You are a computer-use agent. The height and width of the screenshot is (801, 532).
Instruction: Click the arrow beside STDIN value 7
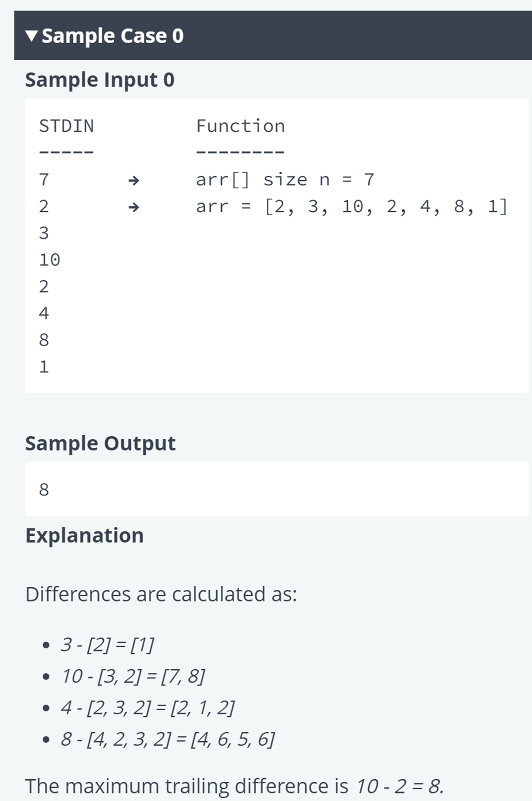pyautogui.click(x=134, y=180)
